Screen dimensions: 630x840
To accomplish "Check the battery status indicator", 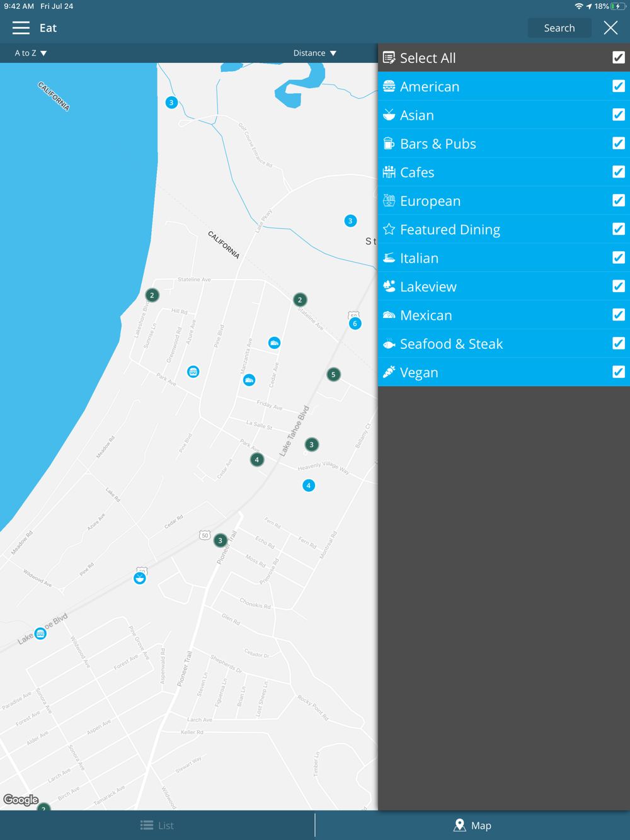I will 619,6.
